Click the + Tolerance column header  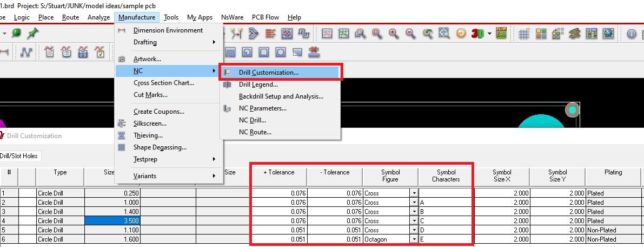(x=278, y=172)
